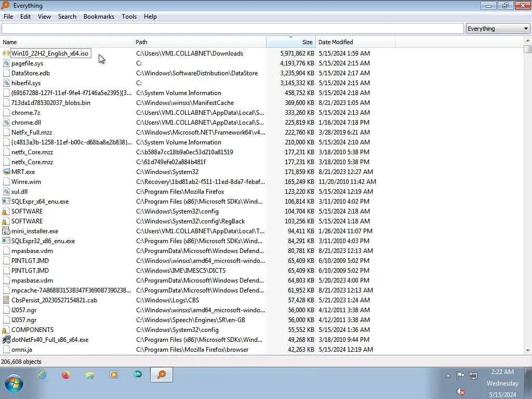Click the CbsPersist_20230527154821.cab icon
Viewport: 532px width, 399px height.
click(6, 300)
